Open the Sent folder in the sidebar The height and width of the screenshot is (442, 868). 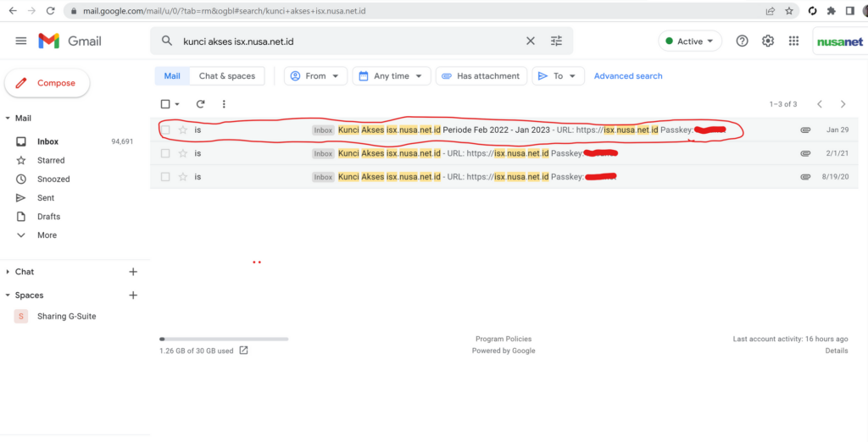46,197
